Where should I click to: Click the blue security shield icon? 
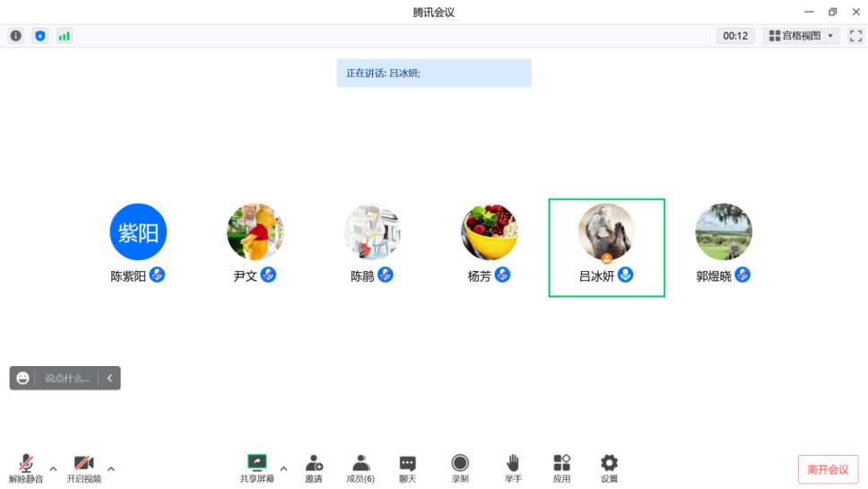click(x=39, y=36)
